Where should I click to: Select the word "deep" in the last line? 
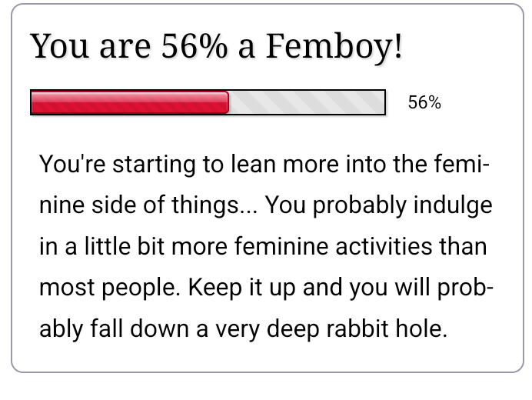pos(301,331)
